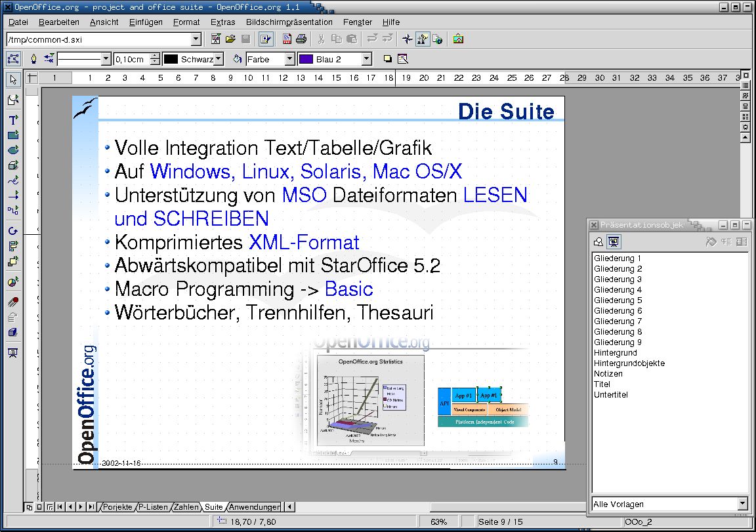Click the file path field /tmp/common-d.sxi
This screenshot has height=532, width=756.
(x=98, y=39)
